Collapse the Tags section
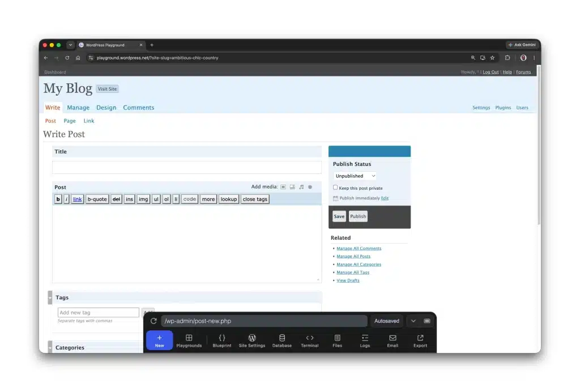 click(x=50, y=298)
